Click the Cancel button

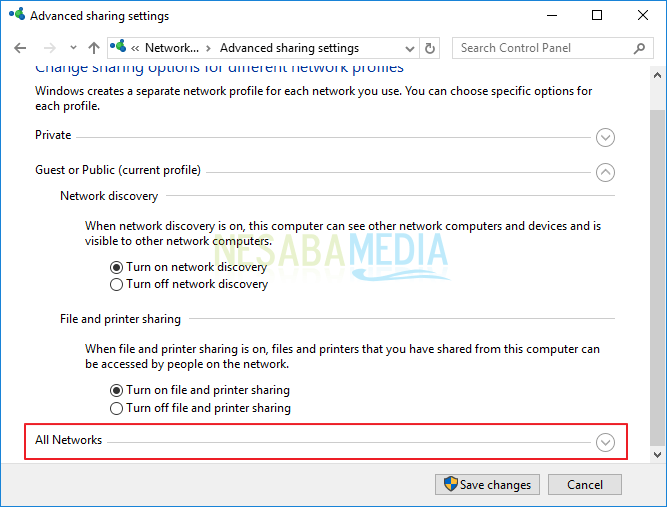click(x=584, y=484)
